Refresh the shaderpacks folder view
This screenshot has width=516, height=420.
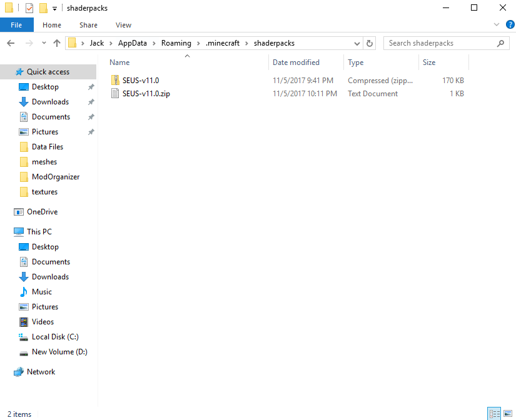point(370,43)
